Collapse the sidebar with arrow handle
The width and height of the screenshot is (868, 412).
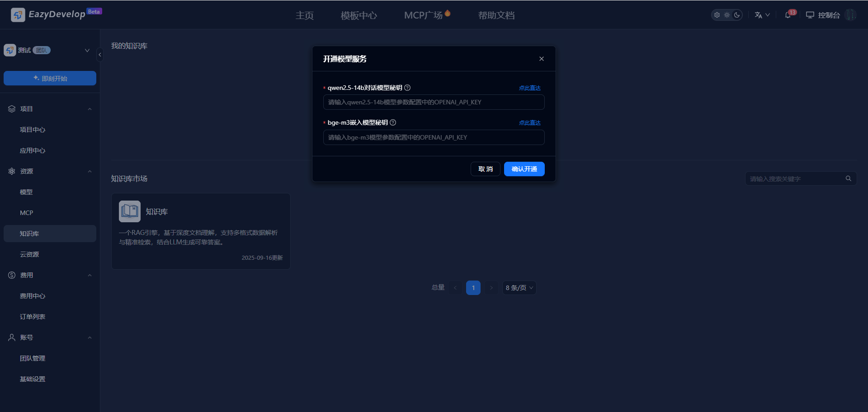[x=100, y=55]
